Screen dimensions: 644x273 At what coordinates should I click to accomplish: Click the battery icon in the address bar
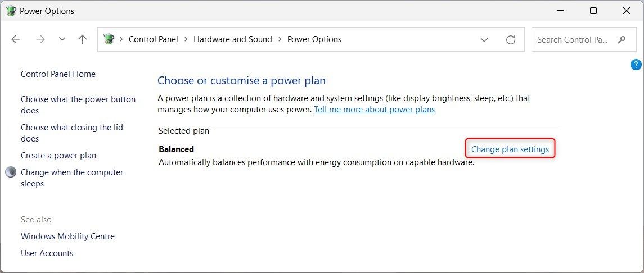109,39
